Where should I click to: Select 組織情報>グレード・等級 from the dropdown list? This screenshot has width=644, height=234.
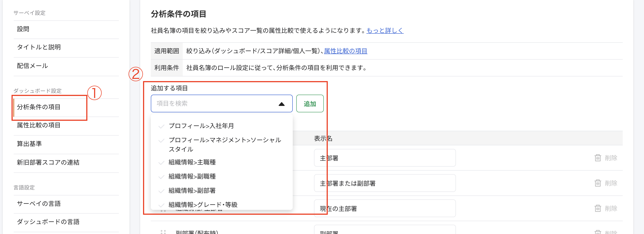(203, 205)
